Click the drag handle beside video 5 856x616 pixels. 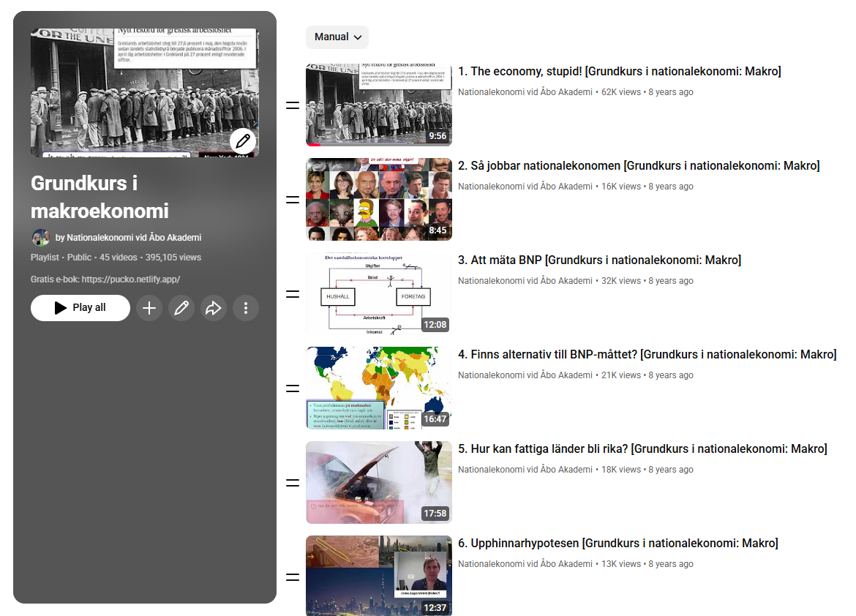(293, 483)
